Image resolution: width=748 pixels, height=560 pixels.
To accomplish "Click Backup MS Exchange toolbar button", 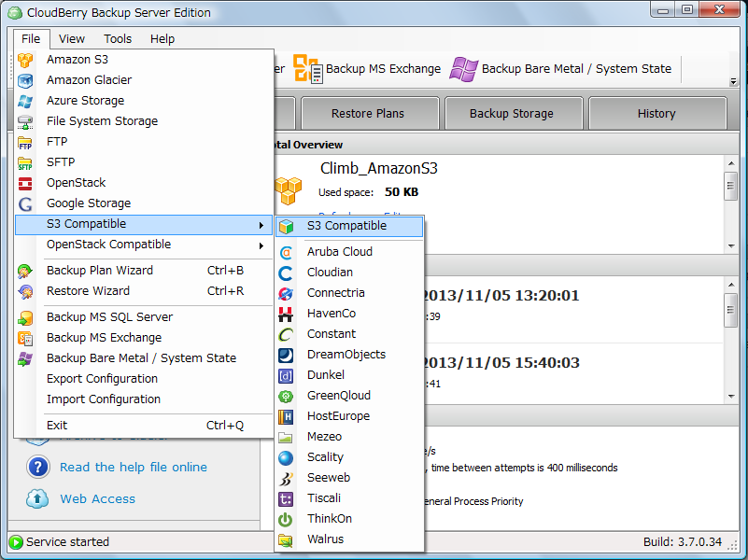I will click(366, 69).
